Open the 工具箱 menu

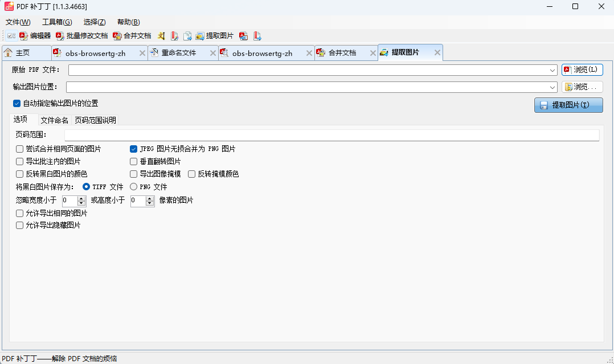click(x=57, y=22)
